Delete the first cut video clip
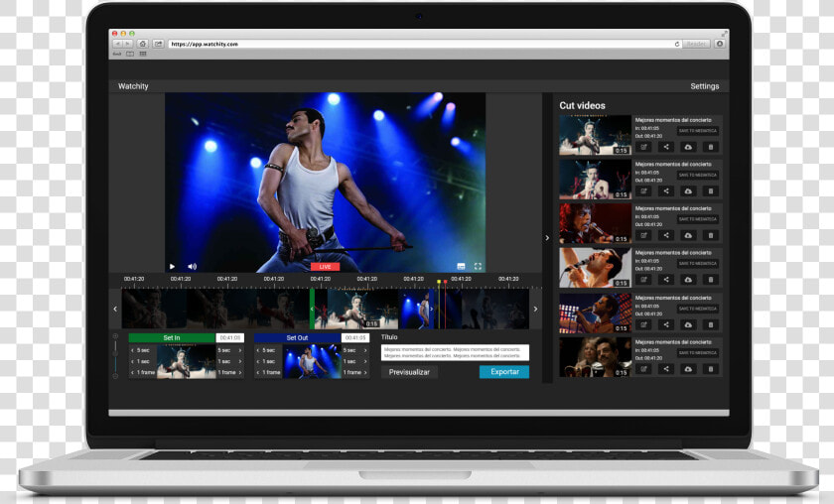834x504 pixels. tap(711, 147)
